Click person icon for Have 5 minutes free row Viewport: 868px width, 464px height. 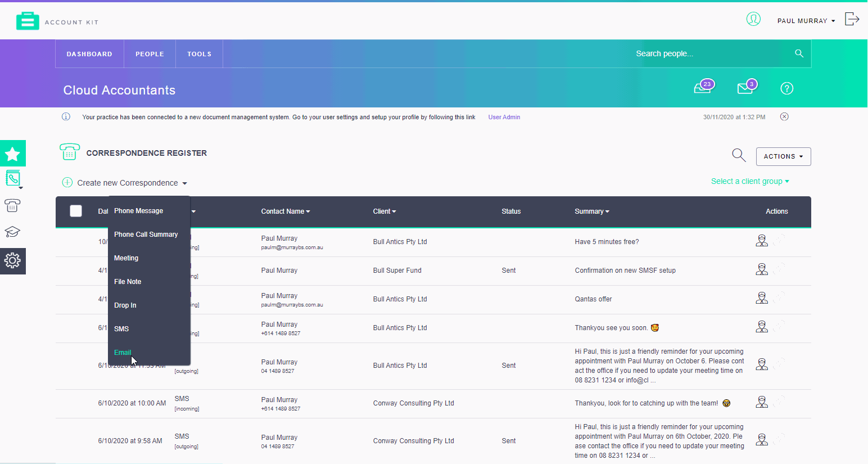762,241
